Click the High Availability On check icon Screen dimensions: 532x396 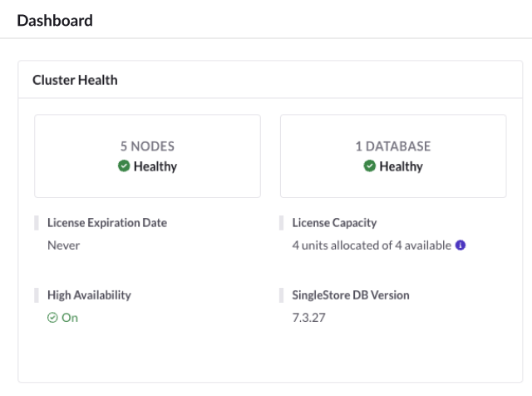click(52, 318)
